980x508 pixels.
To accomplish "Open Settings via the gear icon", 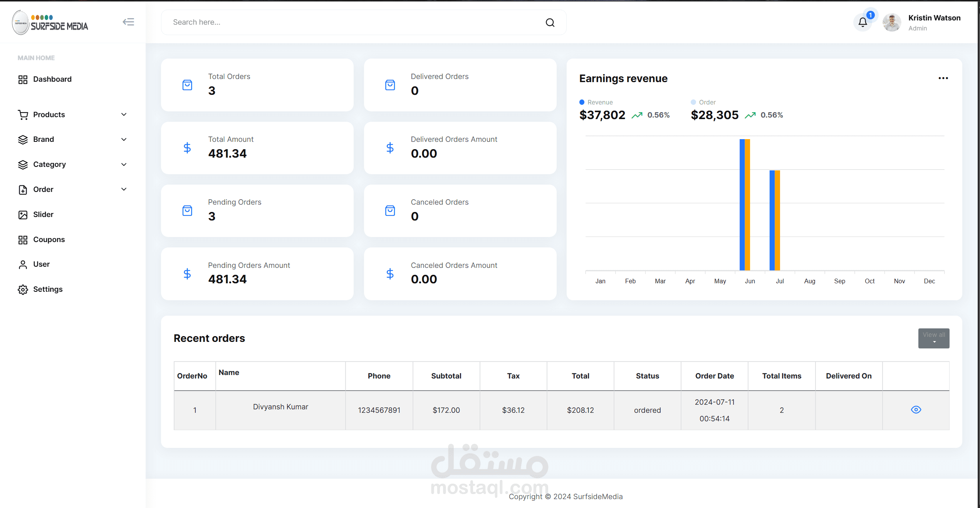I will (23, 289).
